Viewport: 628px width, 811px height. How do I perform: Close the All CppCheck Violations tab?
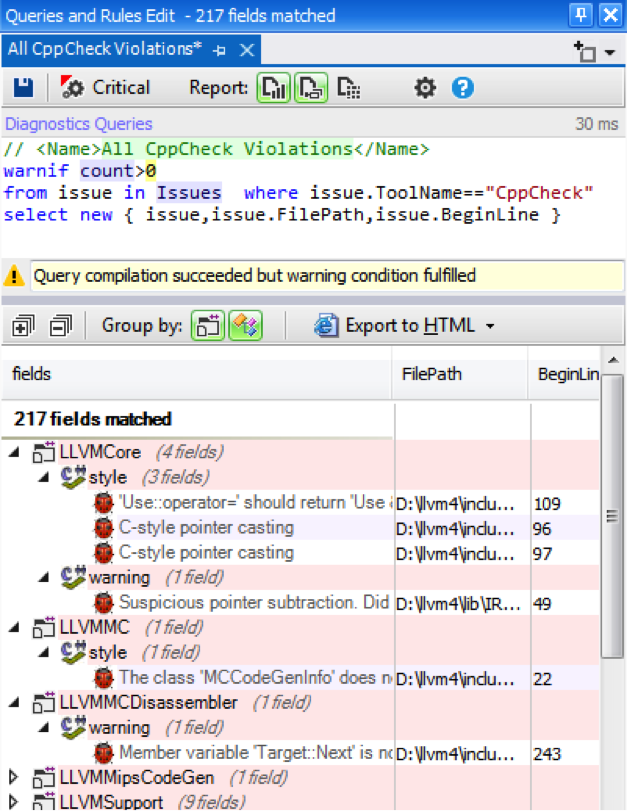coord(247,50)
